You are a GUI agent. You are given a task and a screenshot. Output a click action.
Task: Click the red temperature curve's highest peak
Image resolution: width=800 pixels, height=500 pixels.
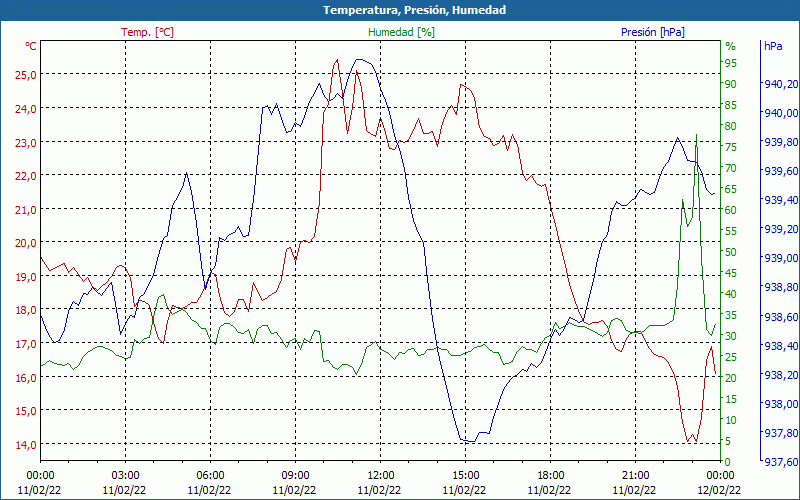[337, 60]
